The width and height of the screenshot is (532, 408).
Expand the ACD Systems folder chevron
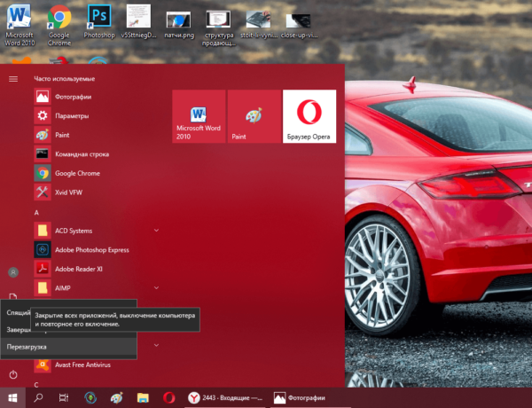click(x=156, y=231)
